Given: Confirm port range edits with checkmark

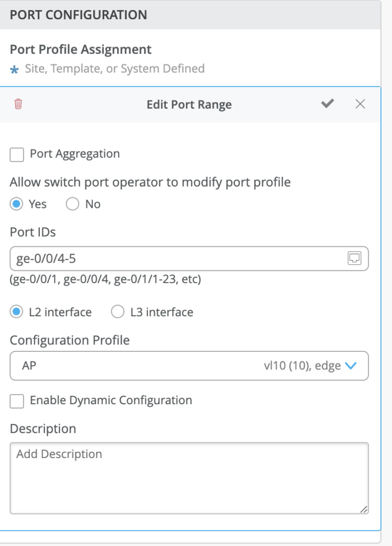Looking at the screenshot, I should pos(328,104).
